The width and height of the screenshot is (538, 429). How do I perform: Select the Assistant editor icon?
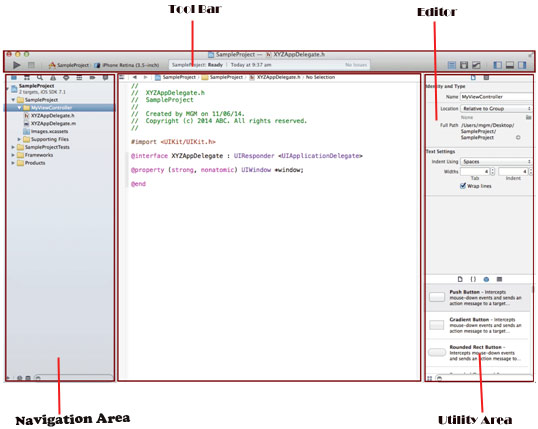(x=464, y=65)
